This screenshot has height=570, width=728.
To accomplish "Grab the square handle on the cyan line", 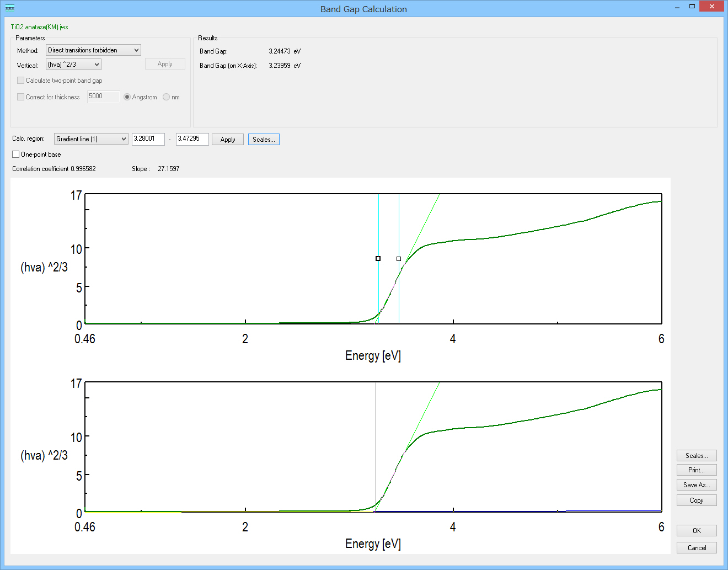I will point(378,258).
